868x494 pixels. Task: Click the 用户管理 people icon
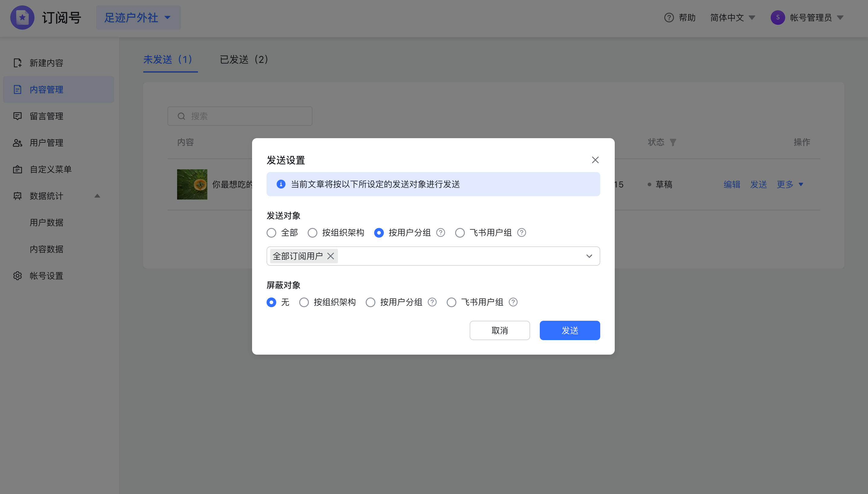(17, 143)
